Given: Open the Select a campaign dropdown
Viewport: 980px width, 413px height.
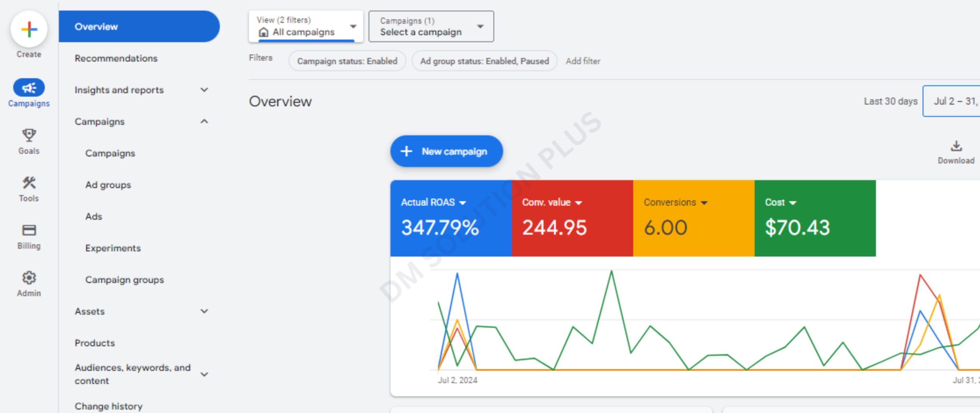Looking at the screenshot, I should click(x=431, y=26).
